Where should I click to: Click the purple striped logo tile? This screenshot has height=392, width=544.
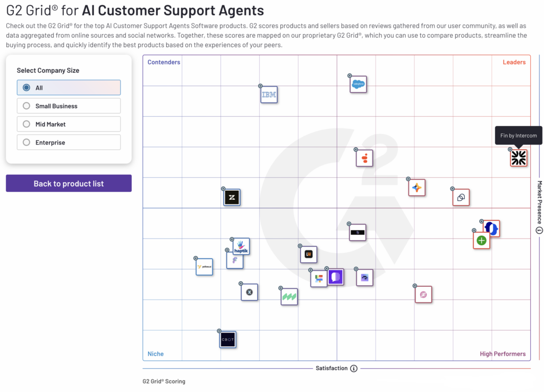tap(336, 277)
